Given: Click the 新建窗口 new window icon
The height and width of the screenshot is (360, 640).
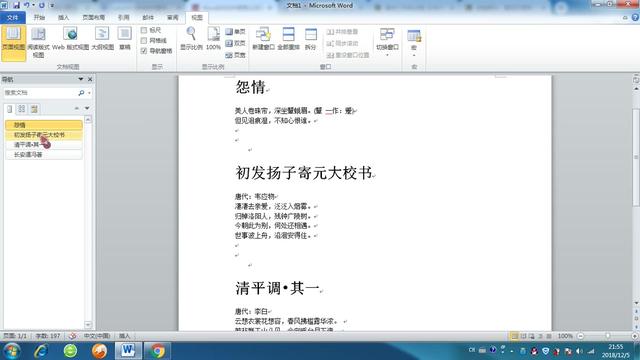Looking at the screenshot, I should 263,39.
